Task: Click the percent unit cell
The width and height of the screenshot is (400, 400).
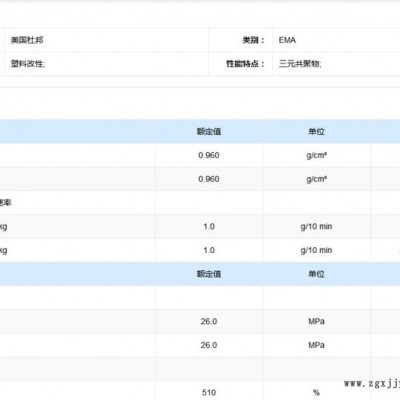Action: (x=316, y=392)
